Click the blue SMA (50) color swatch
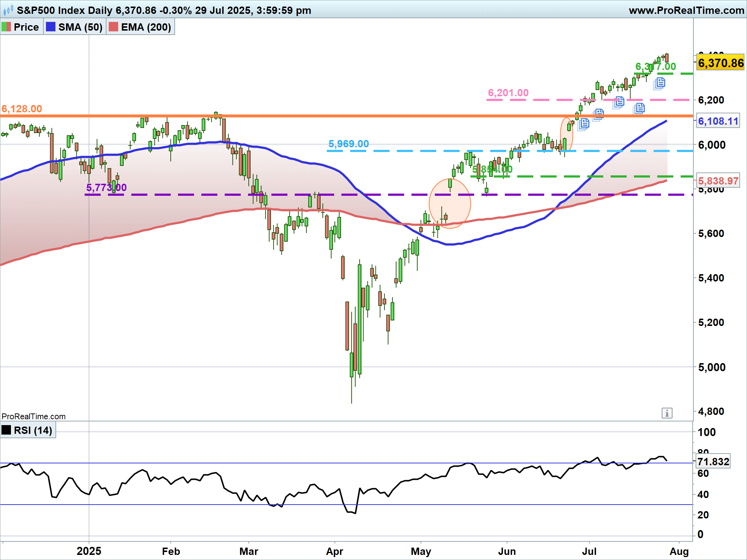747x560 pixels. click(x=51, y=27)
